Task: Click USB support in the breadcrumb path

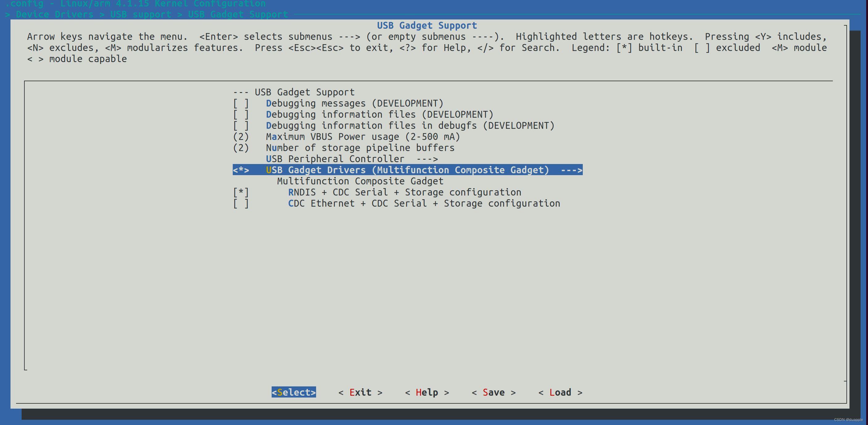Action: 141,15
